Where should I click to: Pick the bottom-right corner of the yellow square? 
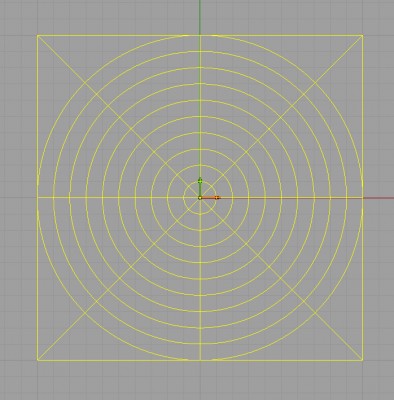click(362, 360)
